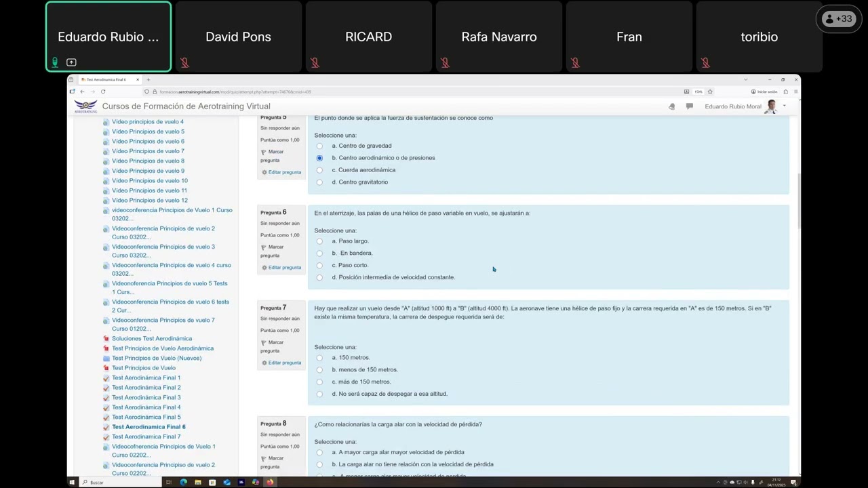Open Test Aerodinámica Final 5 quiz

[x=146, y=418]
